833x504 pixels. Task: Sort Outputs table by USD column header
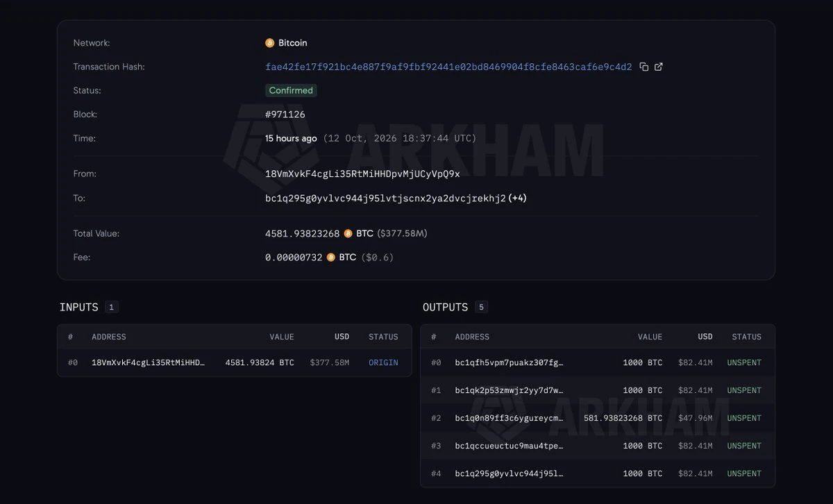tap(705, 337)
